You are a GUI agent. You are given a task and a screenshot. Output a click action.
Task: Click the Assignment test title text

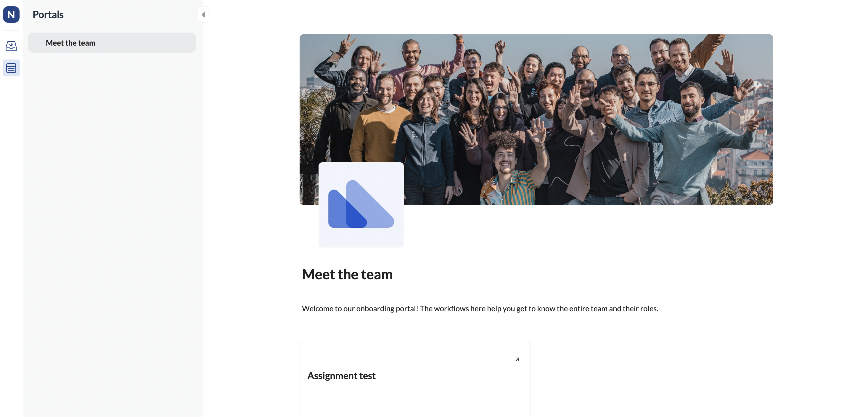(341, 376)
